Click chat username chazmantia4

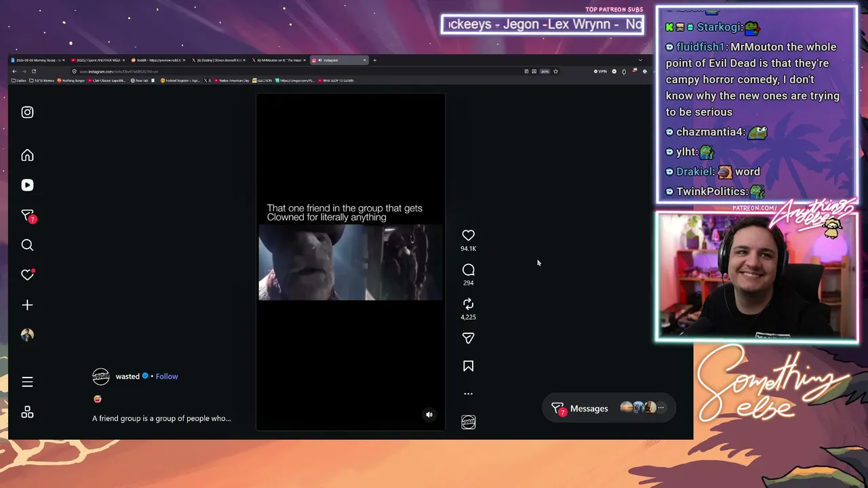click(x=710, y=132)
